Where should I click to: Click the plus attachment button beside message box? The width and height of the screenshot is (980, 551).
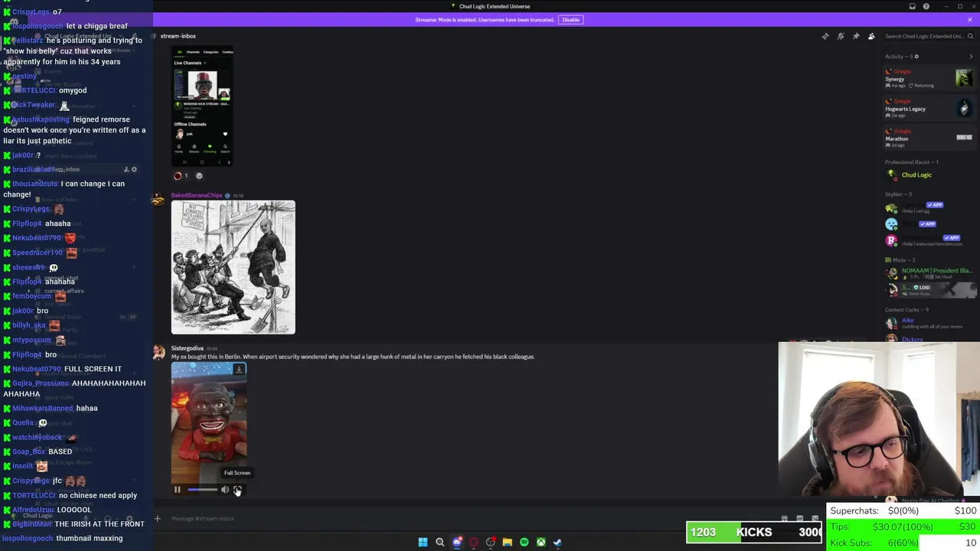pyautogui.click(x=158, y=518)
